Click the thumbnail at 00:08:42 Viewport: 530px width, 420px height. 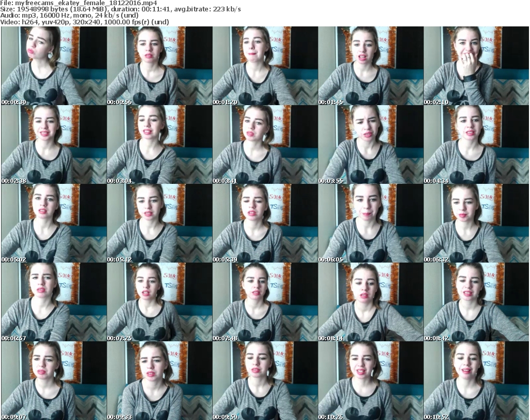(x=476, y=302)
